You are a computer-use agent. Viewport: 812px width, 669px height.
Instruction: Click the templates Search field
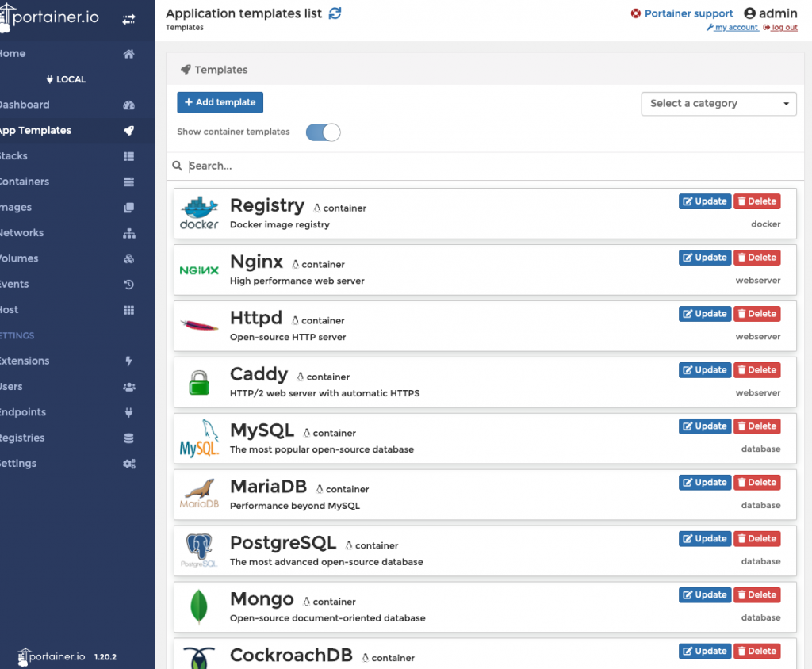coord(476,166)
